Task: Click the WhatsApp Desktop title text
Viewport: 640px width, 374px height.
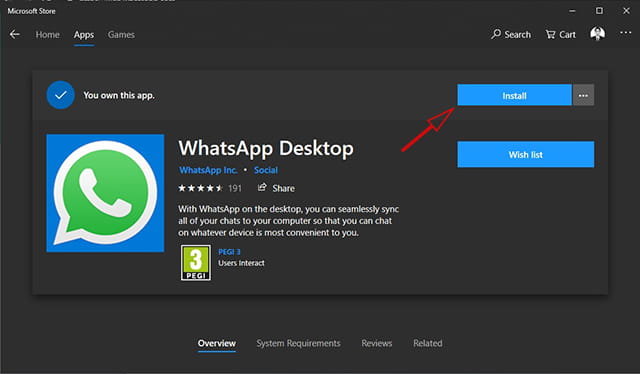Action: point(266,148)
